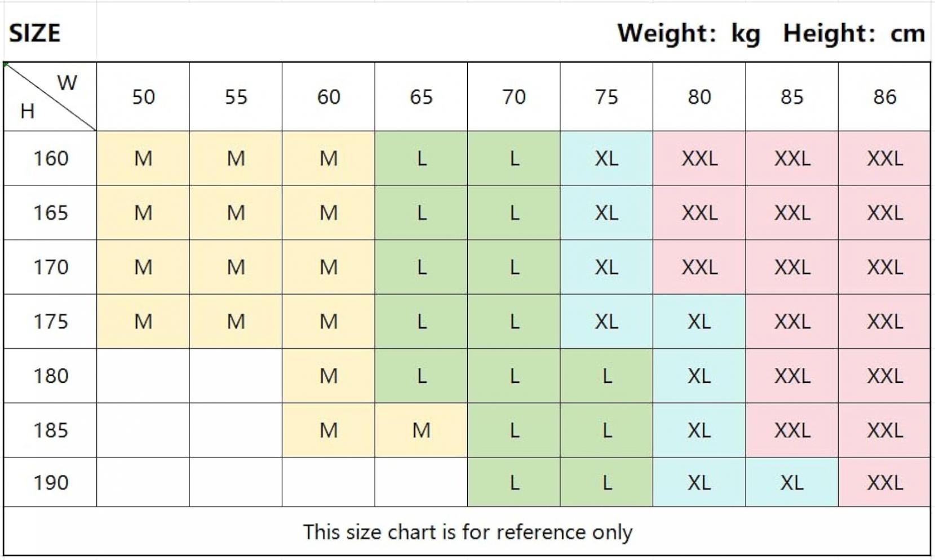Select the M cell at 185/65

pos(421,430)
